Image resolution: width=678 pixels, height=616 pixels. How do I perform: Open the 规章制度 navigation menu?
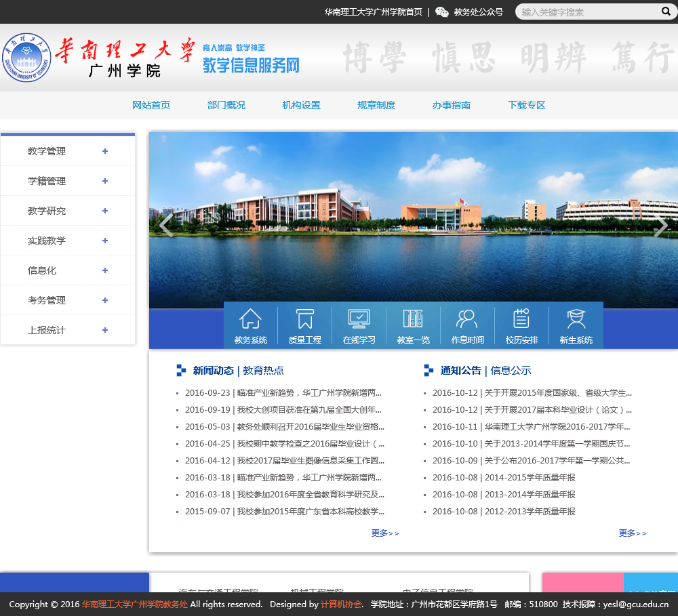[376, 105]
